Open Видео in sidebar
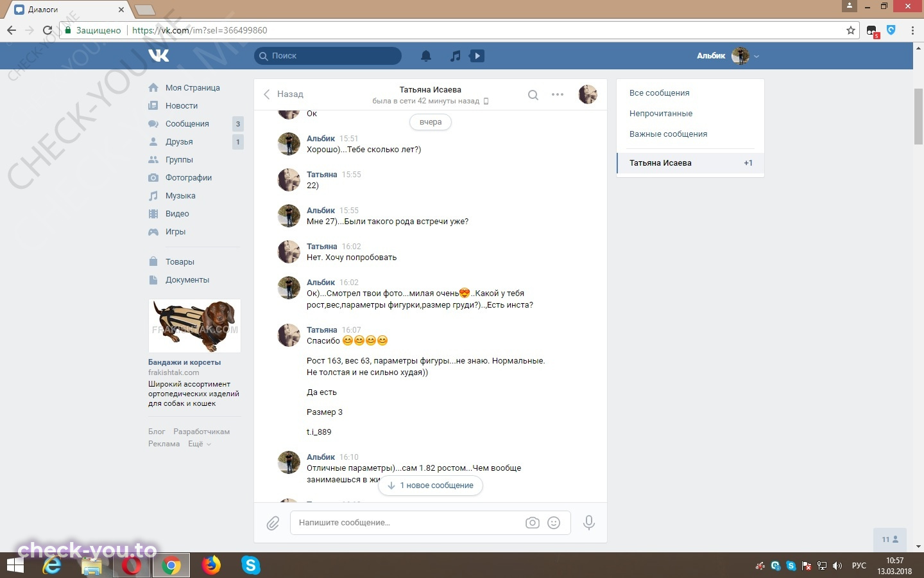The height and width of the screenshot is (578, 924). point(177,214)
